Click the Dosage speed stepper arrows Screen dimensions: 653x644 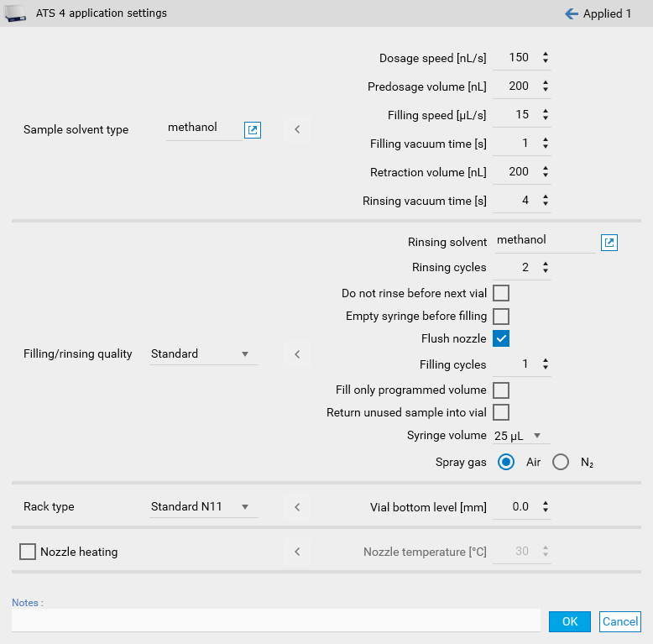(546, 58)
